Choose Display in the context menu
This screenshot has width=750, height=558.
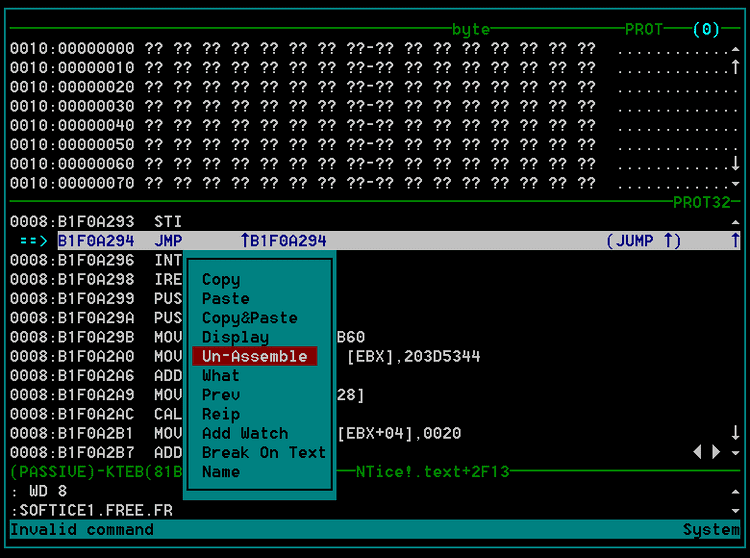[235, 338]
